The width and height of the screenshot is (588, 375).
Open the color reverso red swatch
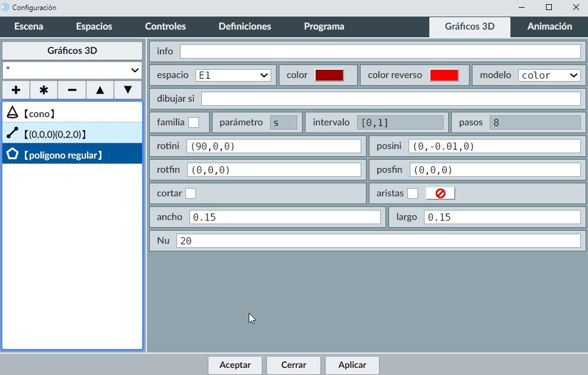444,75
